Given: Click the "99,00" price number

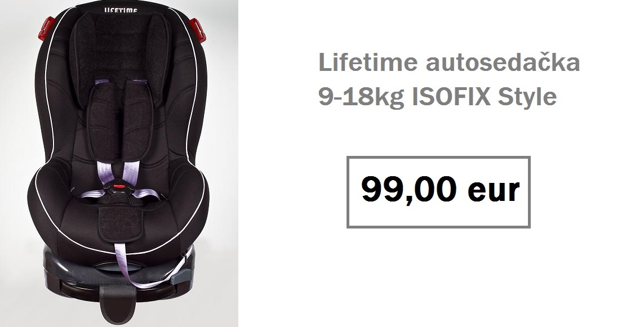Looking at the screenshot, I should (x=409, y=190).
